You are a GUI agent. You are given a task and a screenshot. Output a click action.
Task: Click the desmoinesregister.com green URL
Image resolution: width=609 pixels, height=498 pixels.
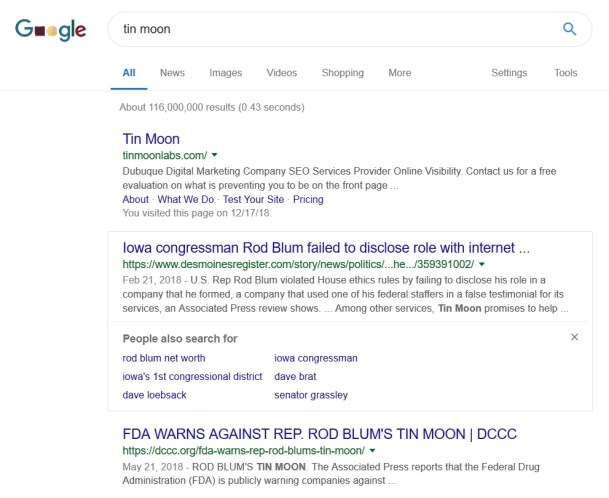pos(298,264)
